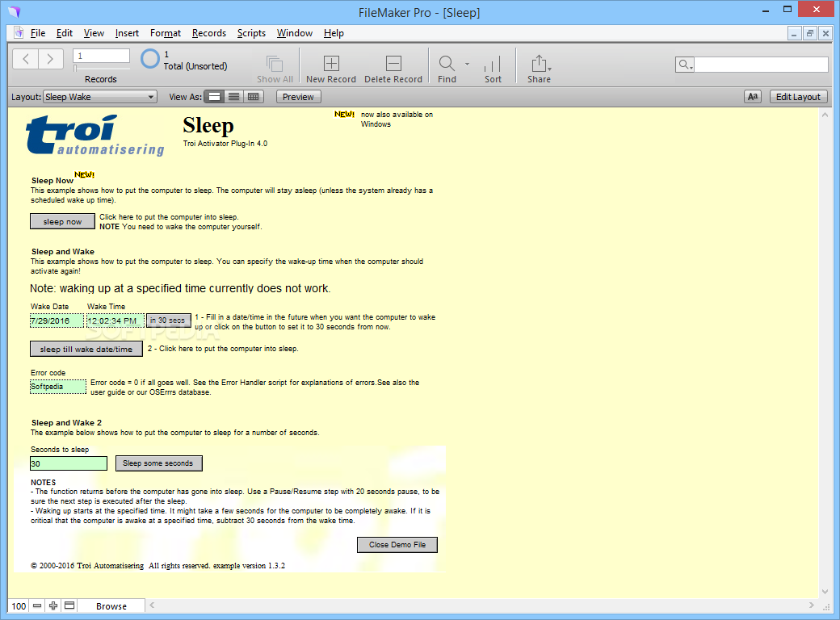The width and height of the screenshot is (840, 620).
Task: Click the in 30 secs button
Action: point(168,320)
